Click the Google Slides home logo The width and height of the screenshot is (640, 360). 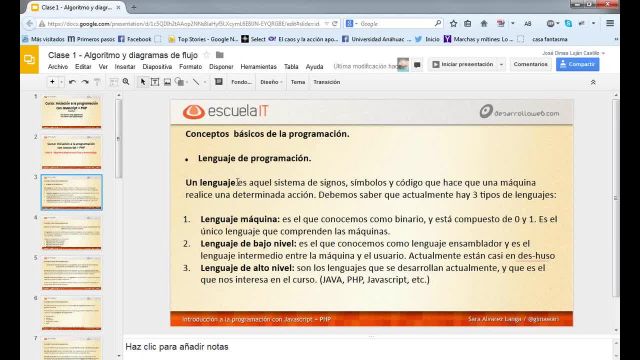[x=29, y=60]
